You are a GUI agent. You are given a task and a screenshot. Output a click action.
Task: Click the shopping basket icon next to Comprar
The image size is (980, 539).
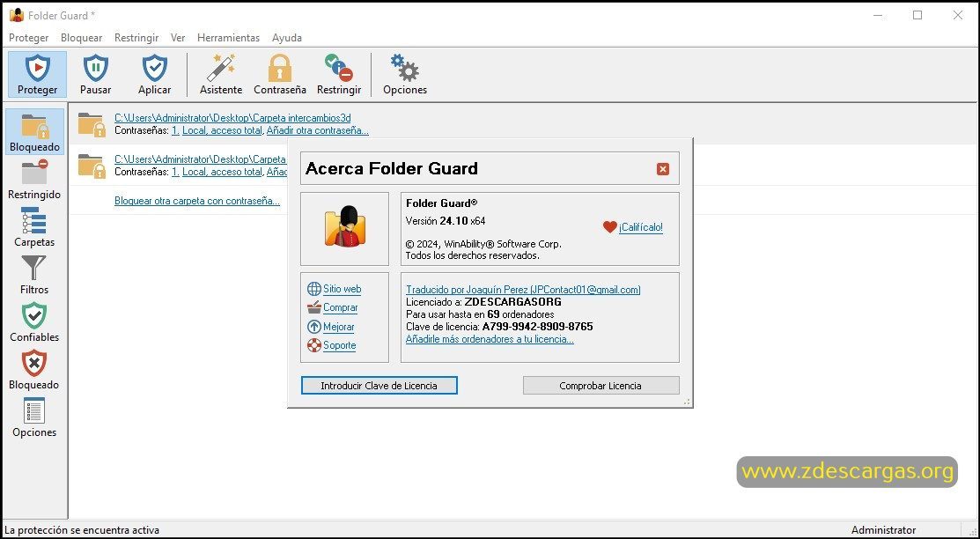pos(313,307)
